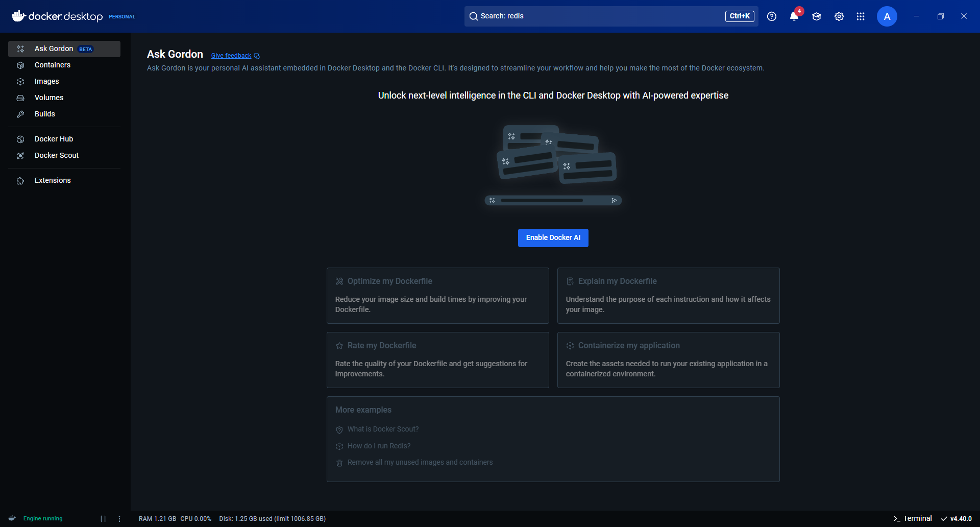Open the help question mark icon

pos(772,16)
